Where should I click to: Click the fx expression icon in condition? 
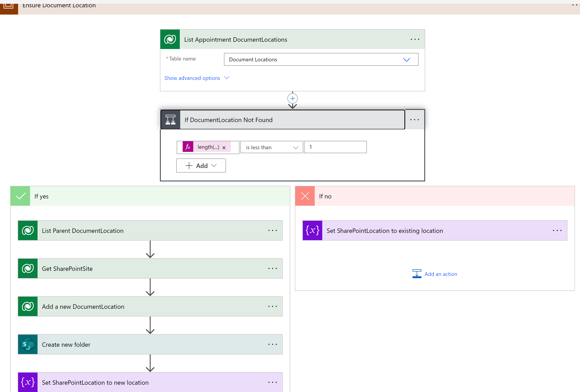point(188,147)
